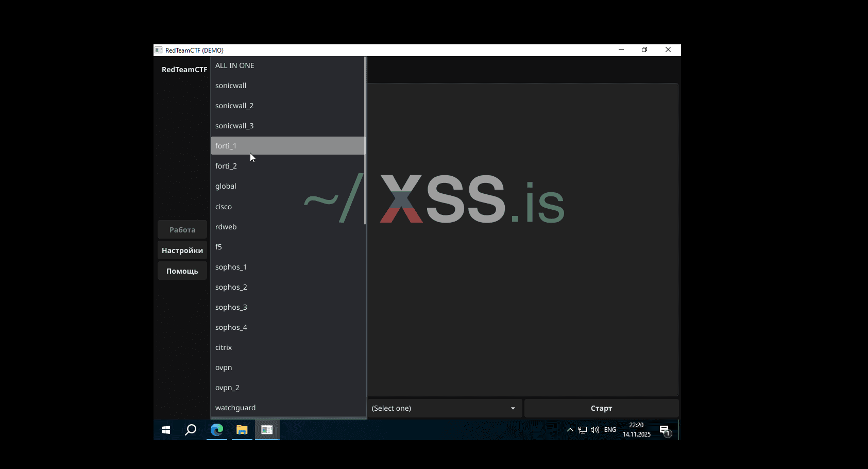This screenshot has width=868, height=469.
Task: Open the Помощь help page
Action: 182,271
